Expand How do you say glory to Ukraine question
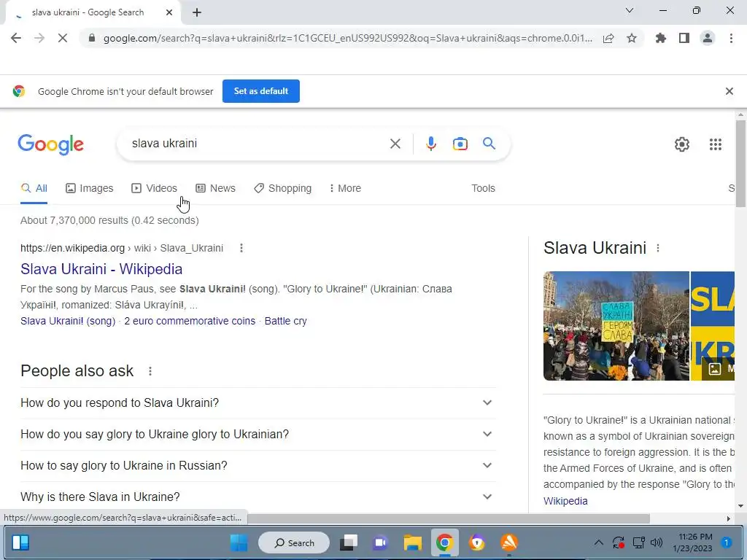This screenshot has height=560, width=747. [258, 435]
